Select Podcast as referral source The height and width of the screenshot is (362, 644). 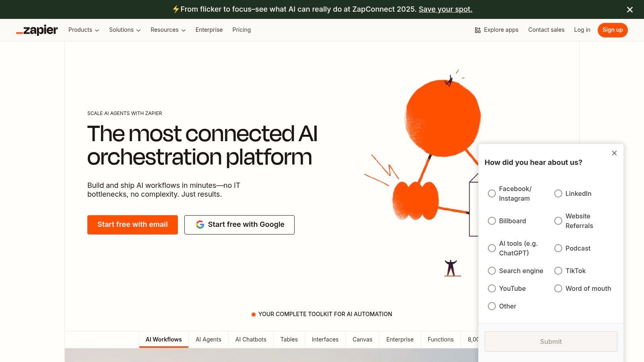[558, 248]
